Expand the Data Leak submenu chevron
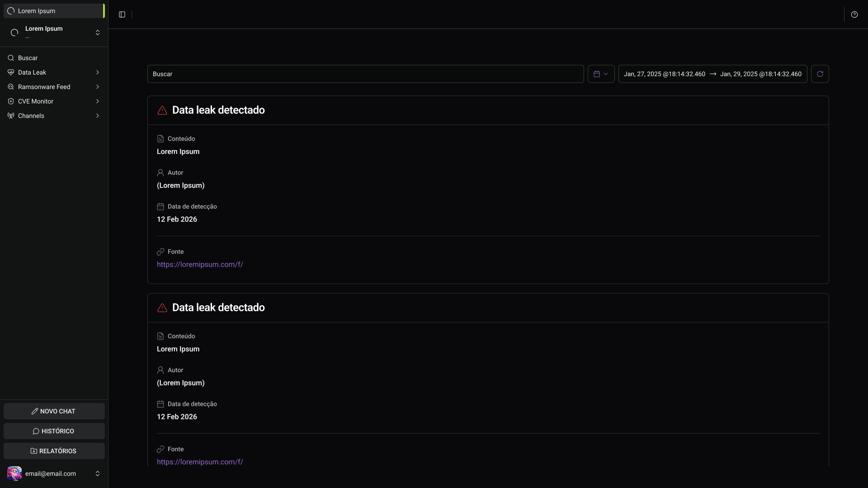The width and height of the screenshot is (868, 488). coord(98,72)
